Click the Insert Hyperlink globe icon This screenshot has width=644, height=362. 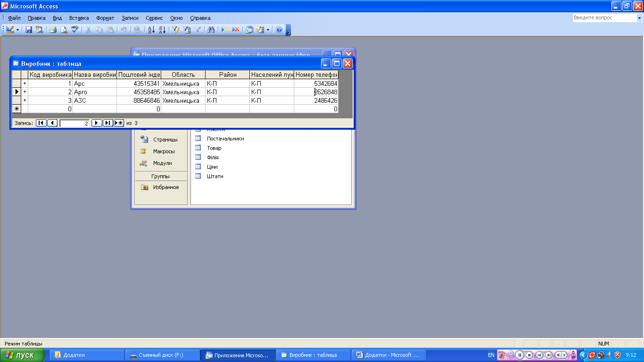tap(137, 29)
